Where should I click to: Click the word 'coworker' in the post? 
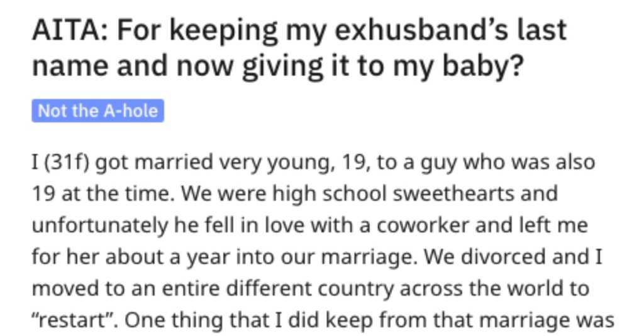point(423,225)
